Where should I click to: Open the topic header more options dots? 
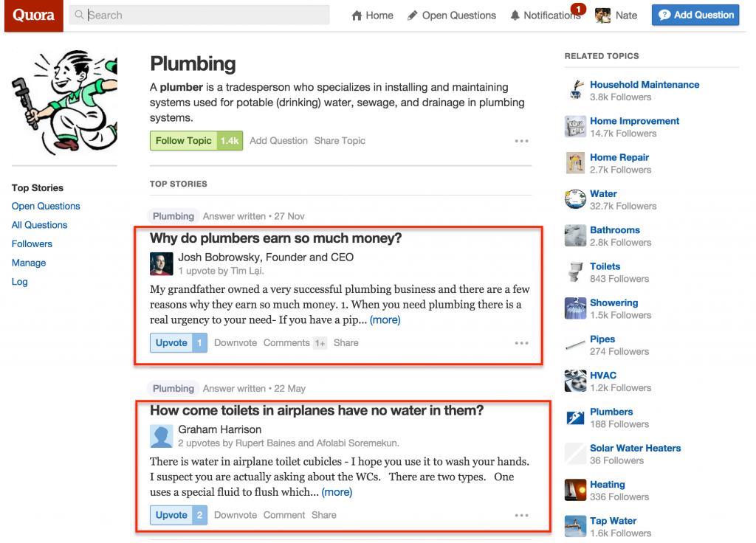click(x=522, y=141)
